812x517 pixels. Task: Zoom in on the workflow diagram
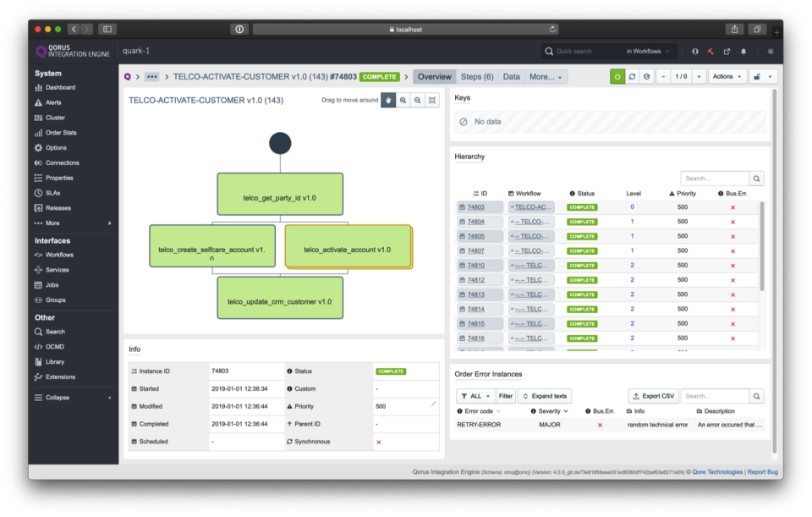[403, 100]
